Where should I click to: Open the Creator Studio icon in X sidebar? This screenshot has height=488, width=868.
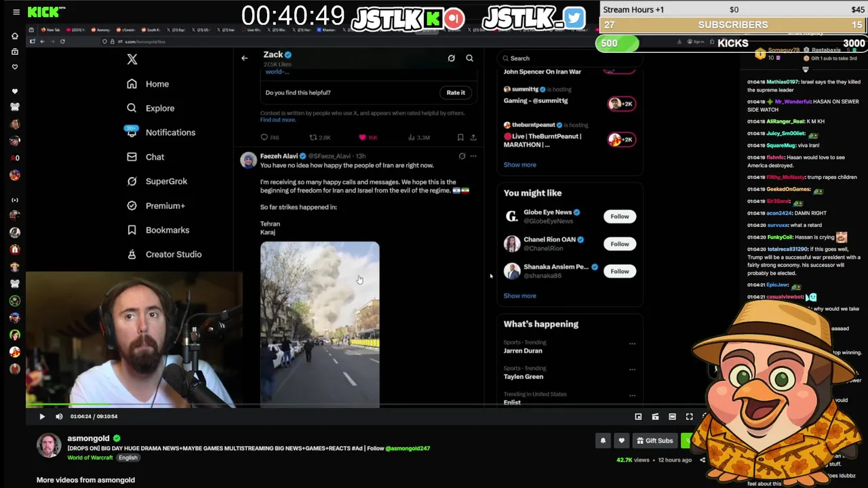132,255
